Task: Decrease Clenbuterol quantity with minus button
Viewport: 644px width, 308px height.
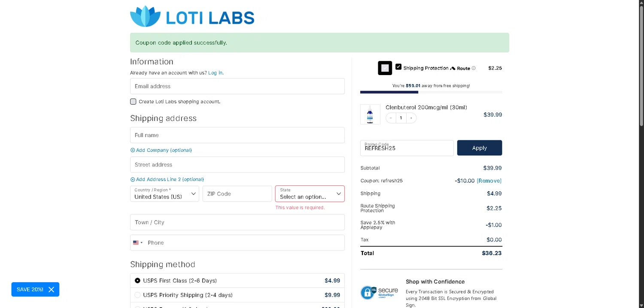Action: click(391, 118)
